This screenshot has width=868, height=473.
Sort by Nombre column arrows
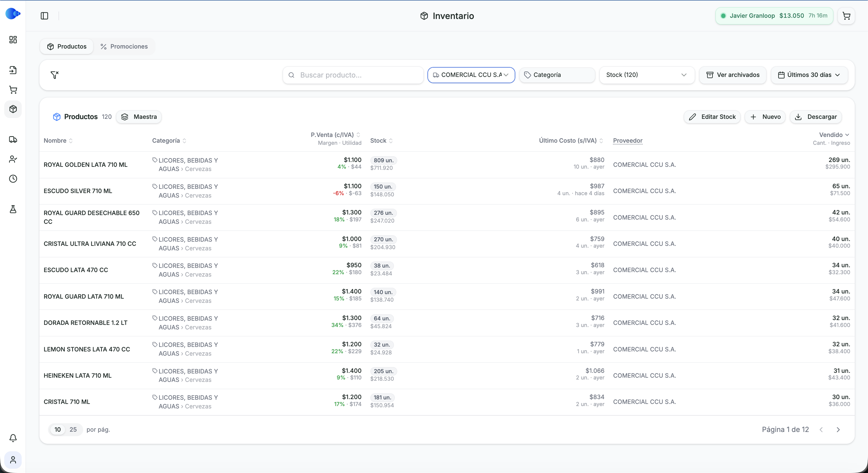click(x=71, y=141)
